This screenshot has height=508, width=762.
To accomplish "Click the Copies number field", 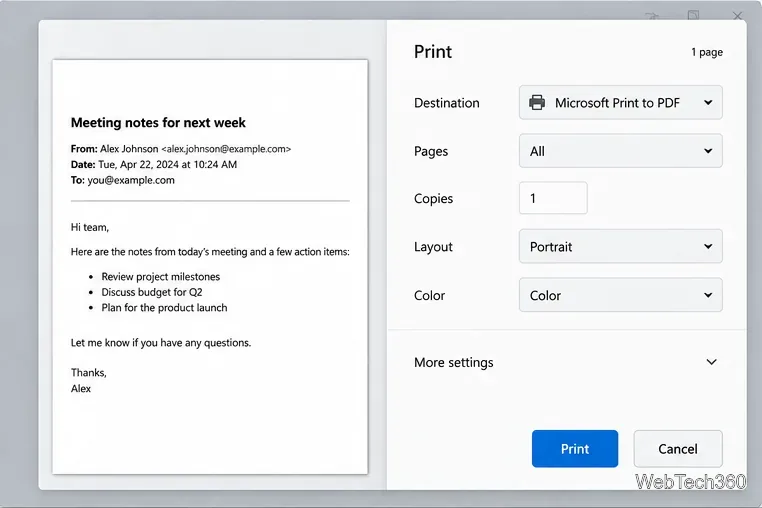I will click(553, 198).
